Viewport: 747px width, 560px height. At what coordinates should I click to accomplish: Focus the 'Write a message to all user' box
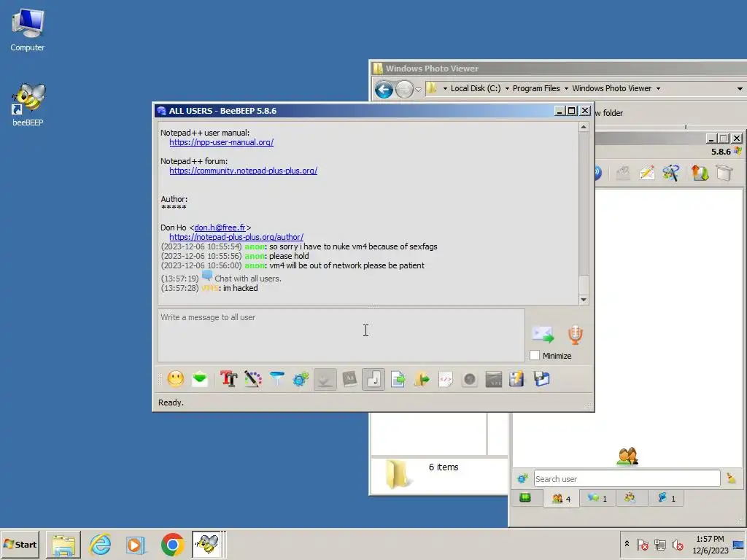pyautogui.click(x=341, y=335)
